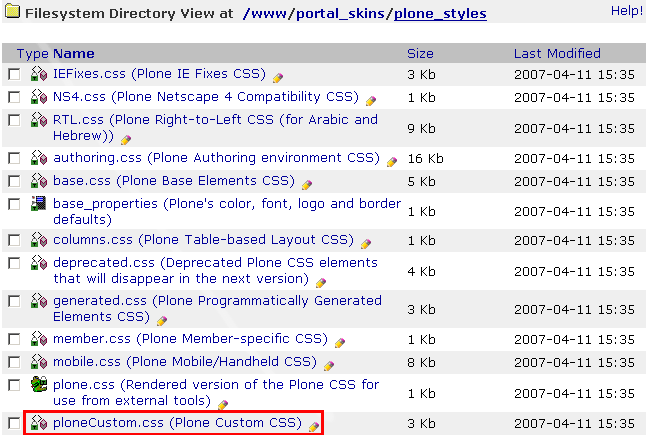The image size is (647, 435).
Task: Open the Help! link
Action: [627, 11]
